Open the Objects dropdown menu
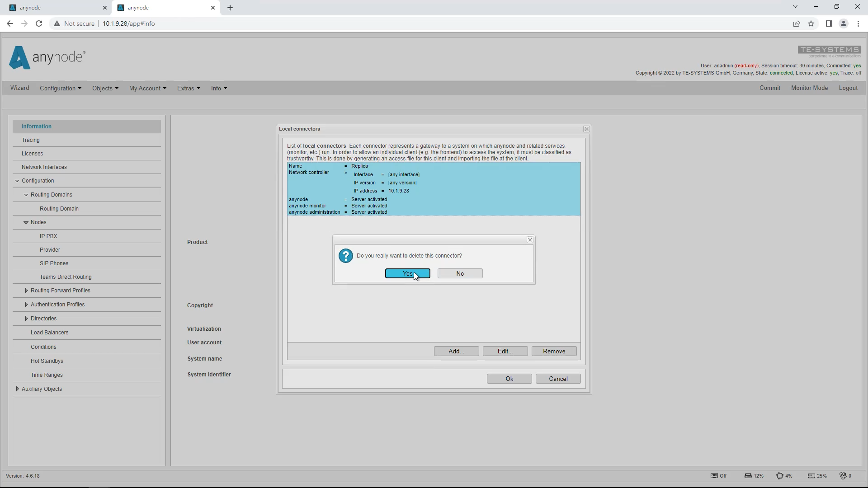 click(x=105, y=88)
